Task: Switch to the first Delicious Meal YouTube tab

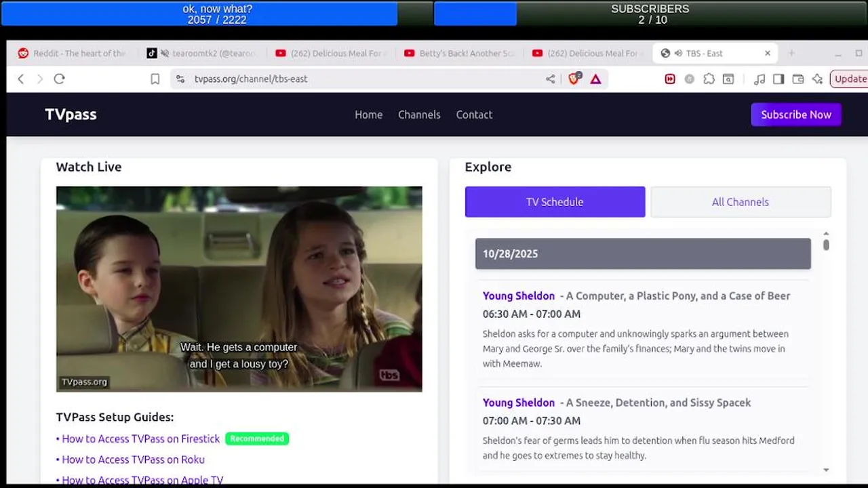Action: click(331, 54)
